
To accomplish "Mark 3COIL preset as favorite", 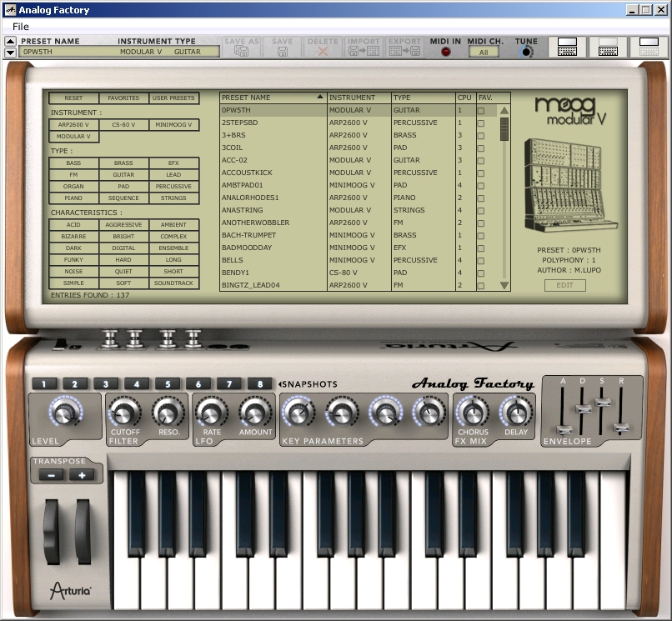I will coord(481,148).
